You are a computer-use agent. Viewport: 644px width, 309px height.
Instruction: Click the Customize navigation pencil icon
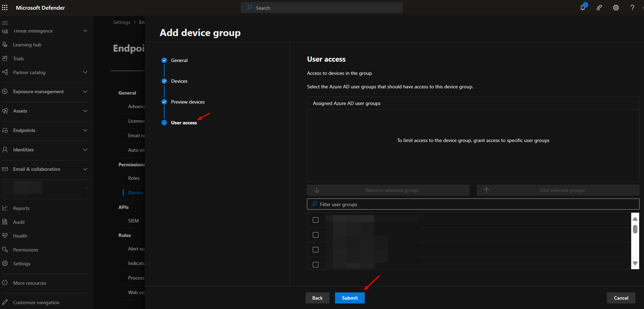(x=5, y=302)
